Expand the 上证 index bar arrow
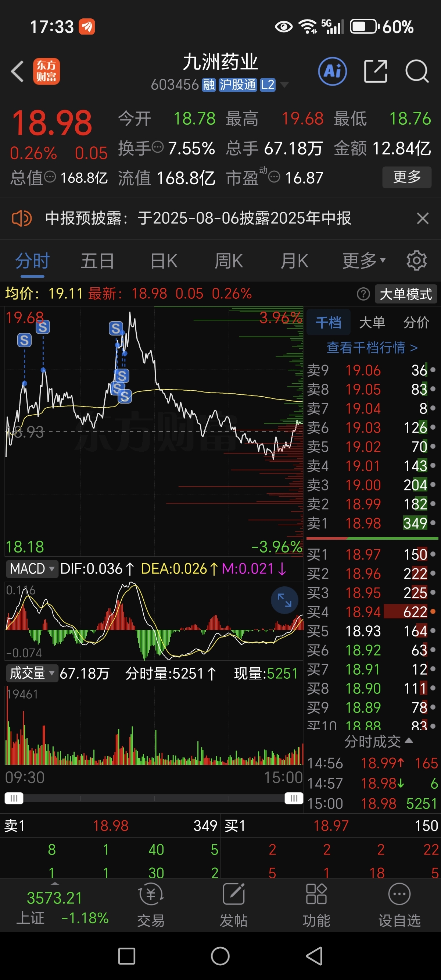This screenshot has height=980, width=441. [55, 883]
